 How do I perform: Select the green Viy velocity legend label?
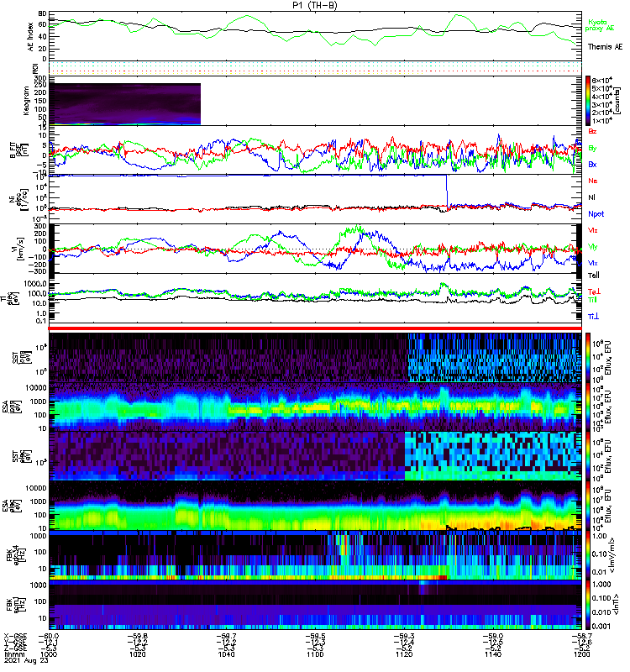(592, 247)
